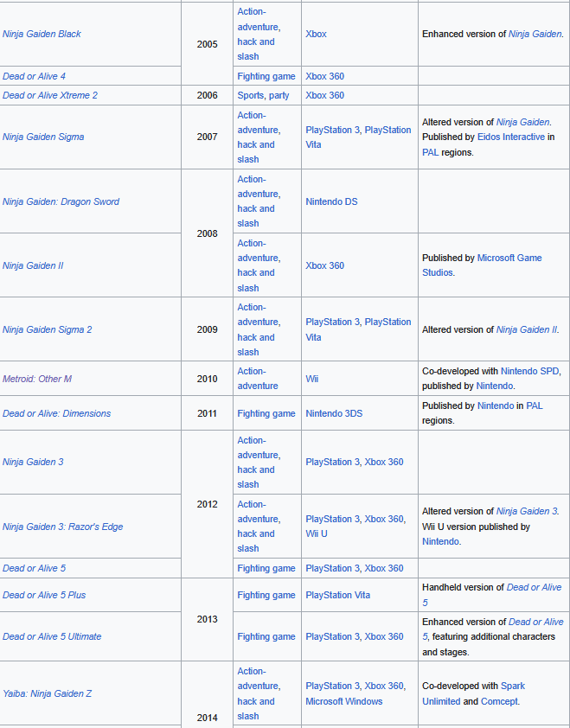Viewport: 570px width, 728px height.
Task: Click hack and slash in Yaiba row
Action: (256, 708)
